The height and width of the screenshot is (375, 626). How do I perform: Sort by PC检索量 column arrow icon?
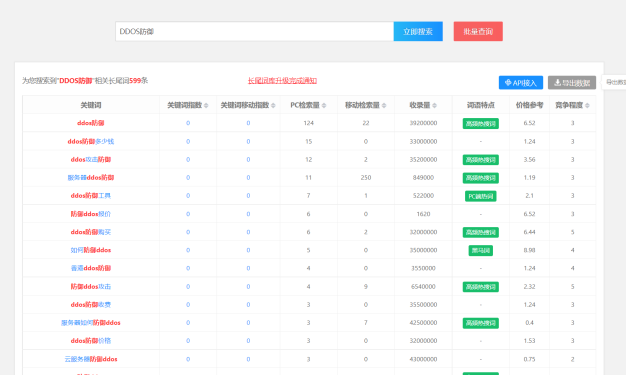(324, 105)
